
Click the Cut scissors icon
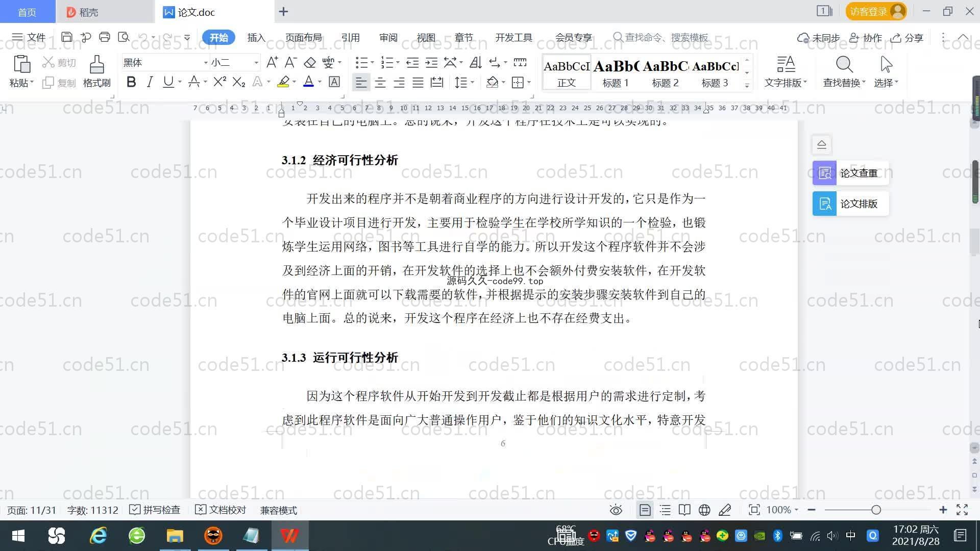48,62
